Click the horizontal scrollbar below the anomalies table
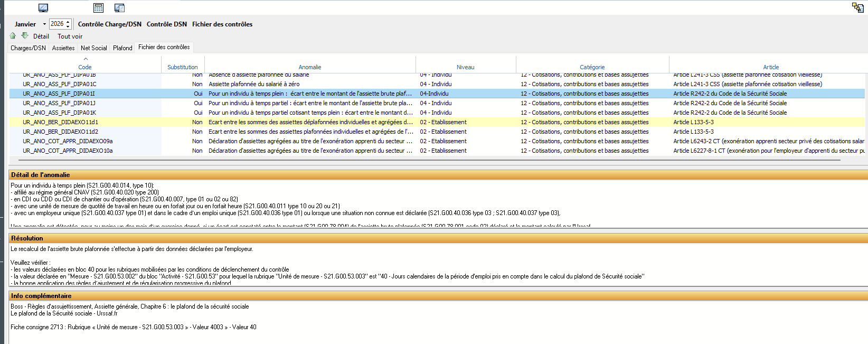Image resolution: width=868 pixels, height=344 pixels. coord(422,159)
